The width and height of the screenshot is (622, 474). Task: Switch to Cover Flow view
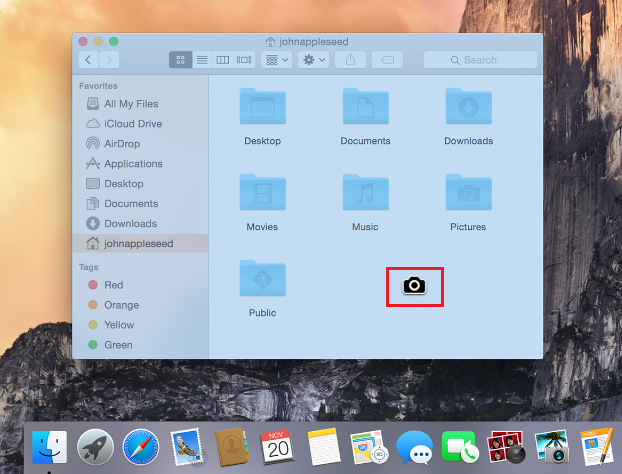(244, 60)
